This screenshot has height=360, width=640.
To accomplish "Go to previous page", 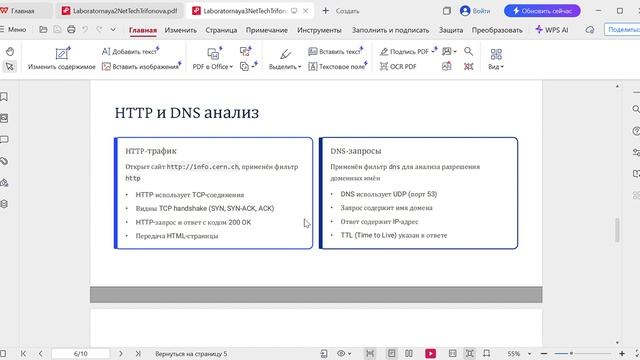I will (x=40, y=353).
